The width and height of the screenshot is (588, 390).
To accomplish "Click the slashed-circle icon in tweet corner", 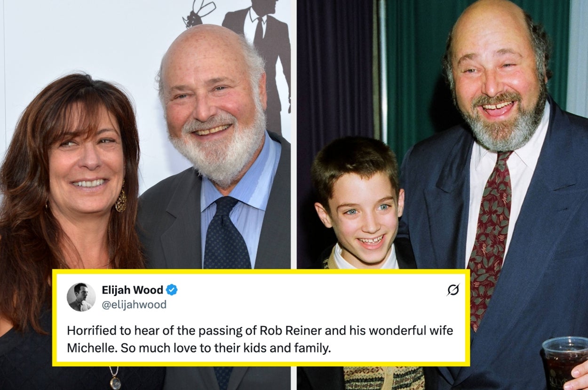I will (x=453, y=290).
